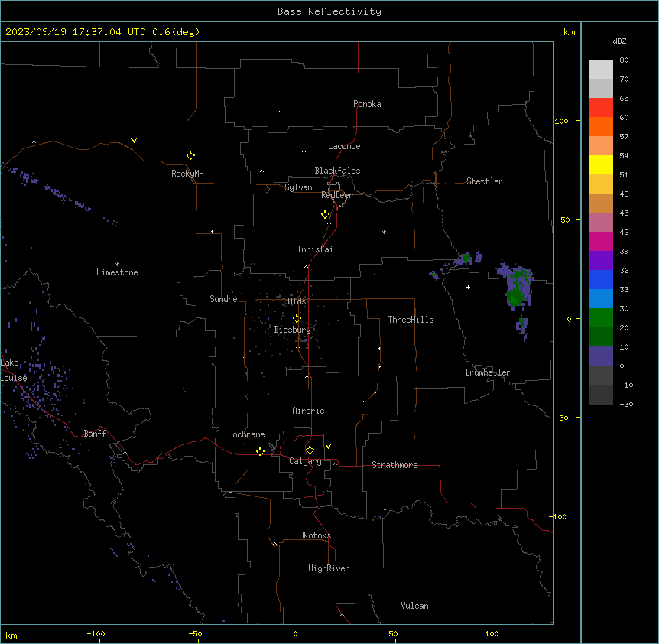Click the yellow diamond marker south of RedDeer
Image resolution: width=659 pixels, height=644 pixels.
[325, 215]
